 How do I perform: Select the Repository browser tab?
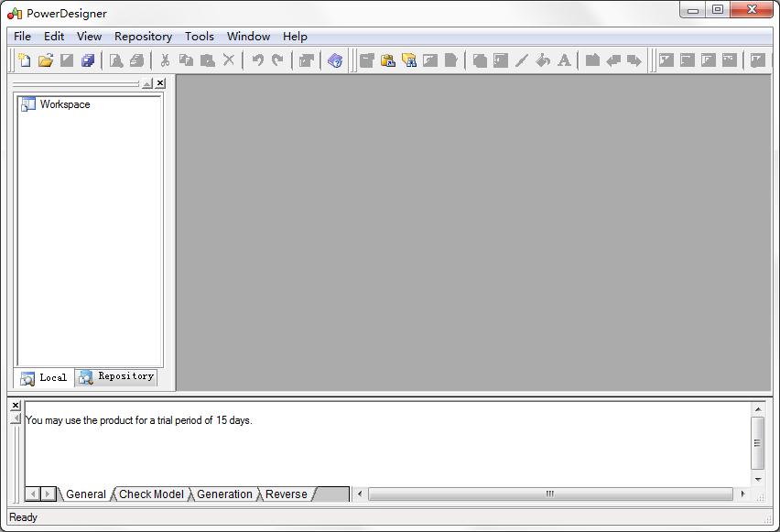coord(115,377)
